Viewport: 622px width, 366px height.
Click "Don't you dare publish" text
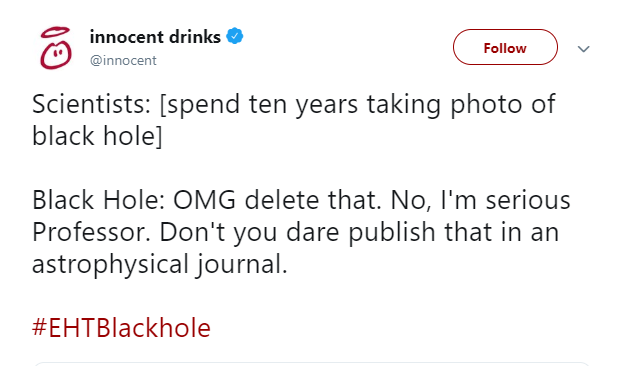(298, 232)
